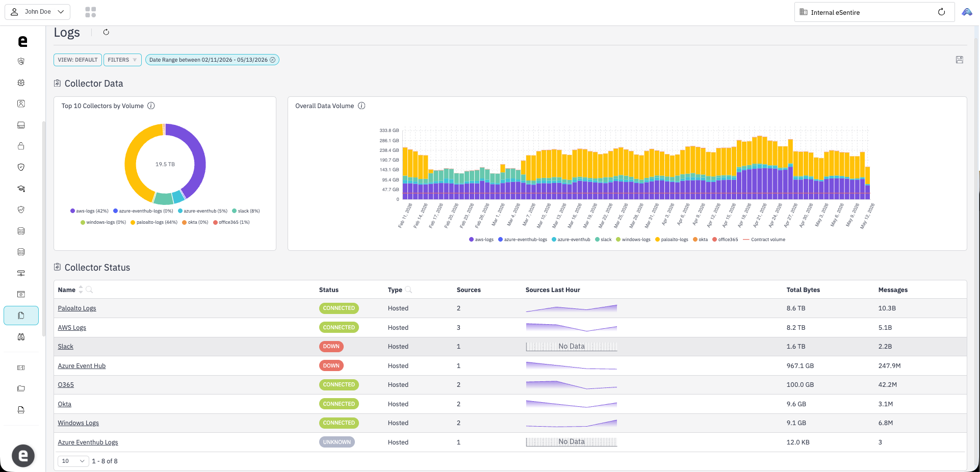Click the Date Range between 02/11/2026 - 05/13/2026 chip
The width and height of the screenshot is (980, 472).
coord(212,60)
